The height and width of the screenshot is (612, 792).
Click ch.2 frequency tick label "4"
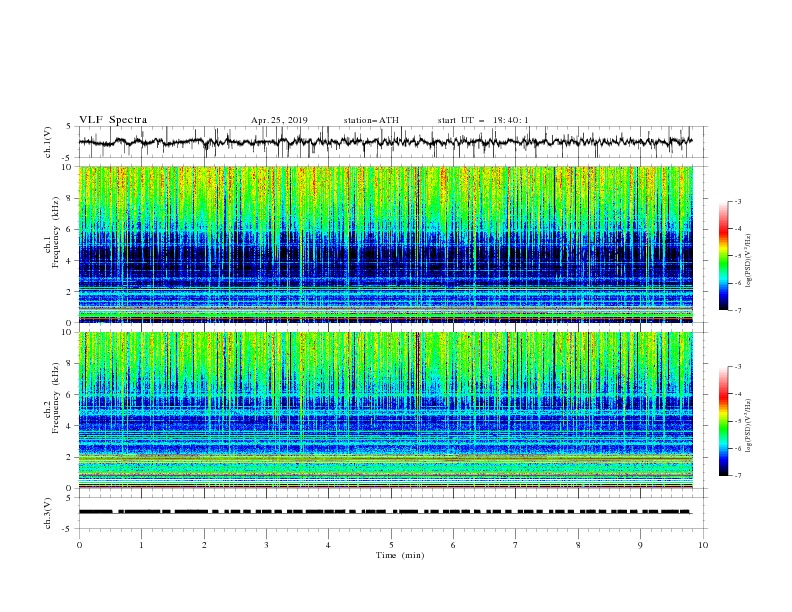click(x=71, y=426)
